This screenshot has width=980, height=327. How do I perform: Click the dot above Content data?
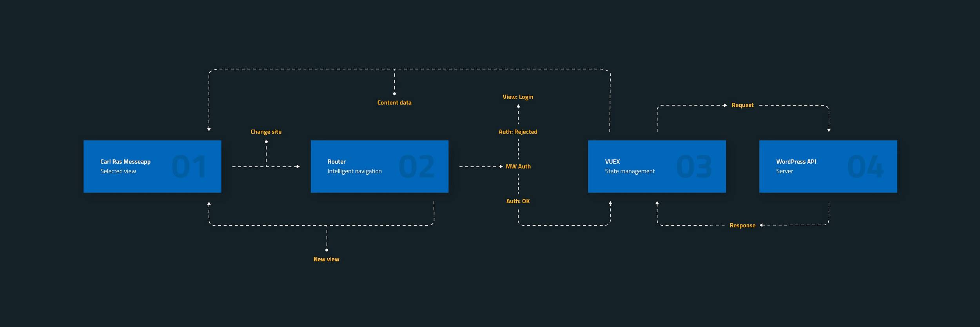pos(394,94)
